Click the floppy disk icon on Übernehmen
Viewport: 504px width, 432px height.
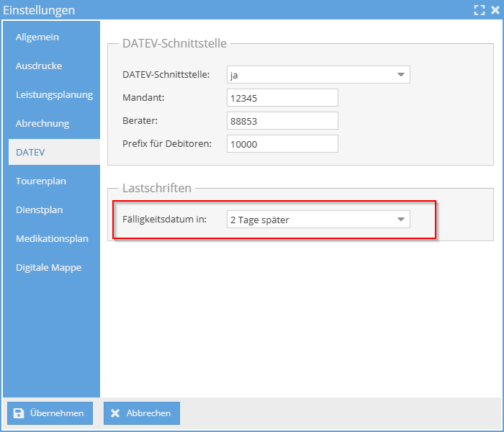click(x=19, y=413)
